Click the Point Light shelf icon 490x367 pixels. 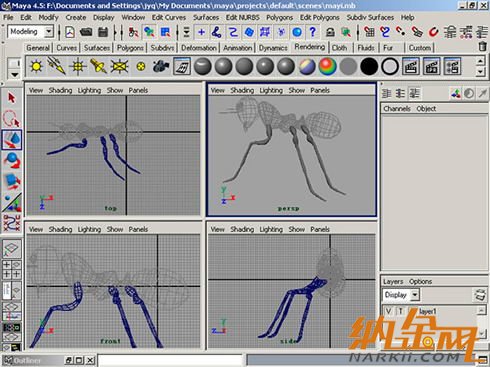pyautogui.click(x=78, y=66)
